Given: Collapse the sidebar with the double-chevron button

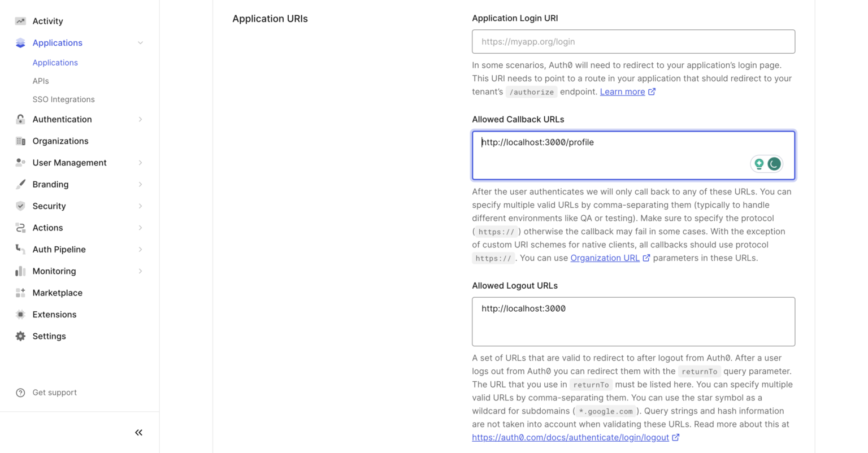Looking at the screenshot, I should coord(138,432).
